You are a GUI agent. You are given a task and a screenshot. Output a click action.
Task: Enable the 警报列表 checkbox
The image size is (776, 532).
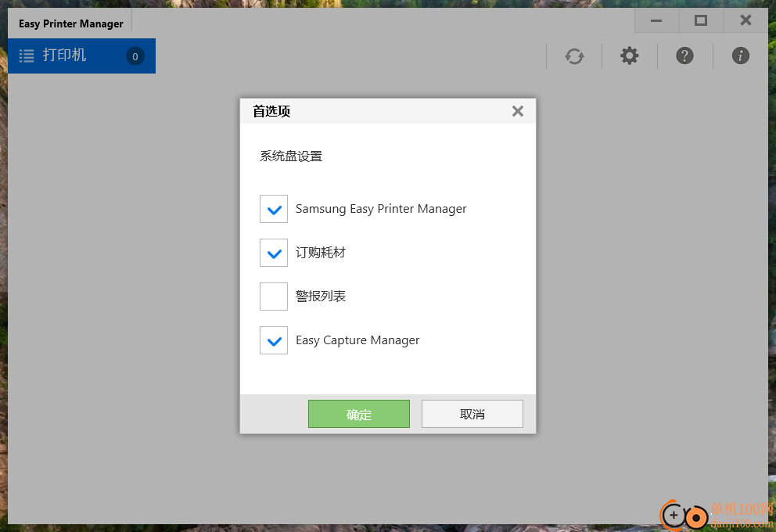point(274,297)
